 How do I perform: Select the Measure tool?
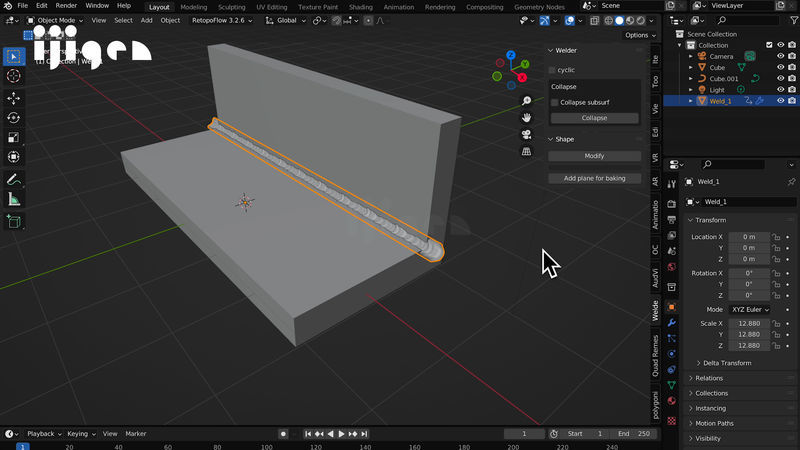click(x=14, y=199)
